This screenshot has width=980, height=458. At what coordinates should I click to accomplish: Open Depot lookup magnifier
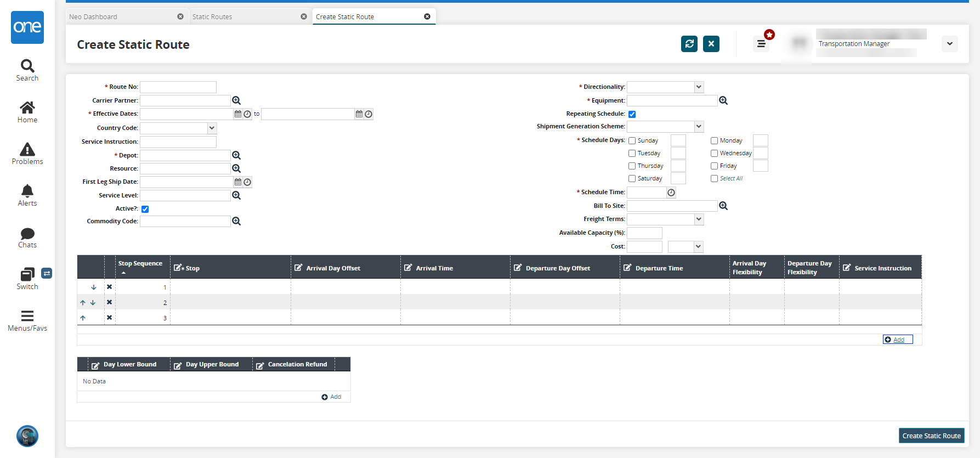(x=236, y=155)
